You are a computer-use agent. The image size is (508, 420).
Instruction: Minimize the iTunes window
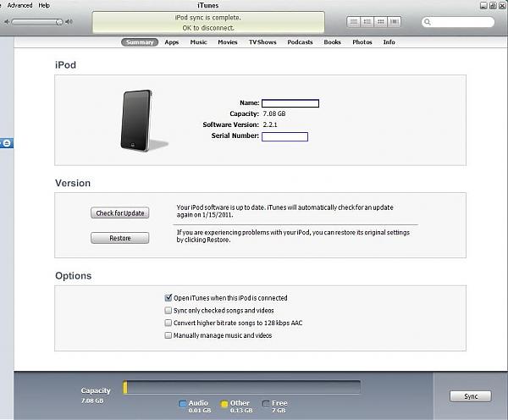coord(483,5)
